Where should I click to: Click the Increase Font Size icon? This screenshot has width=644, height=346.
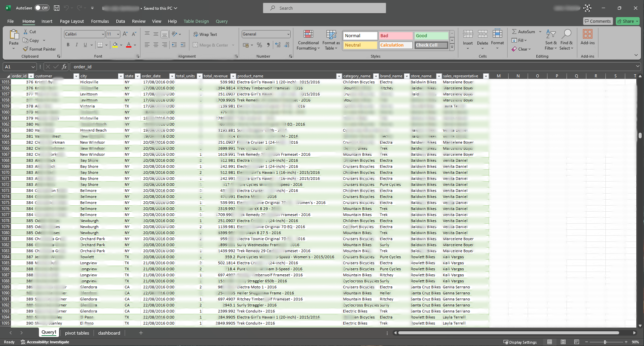pos(125,34)
